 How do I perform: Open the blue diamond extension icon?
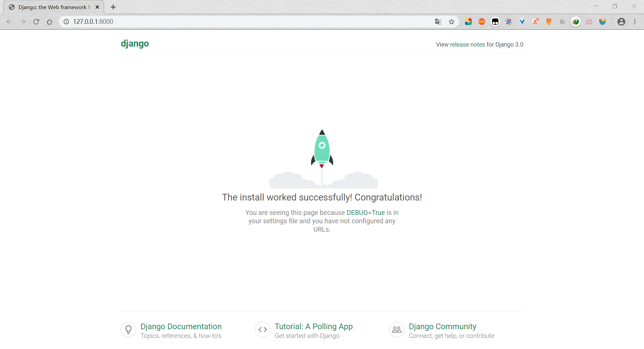pos(522,22)
